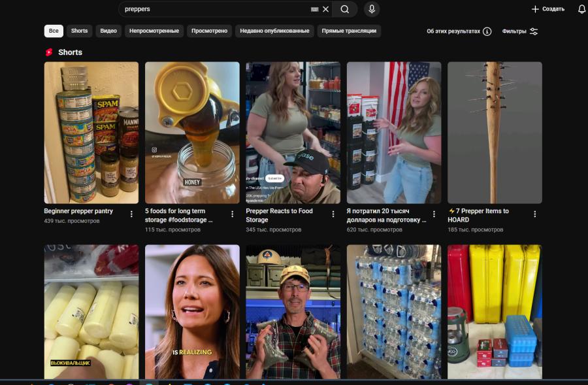
Task: Switch to the 'Прямые трансляции' tab
Action: [349, 31]
